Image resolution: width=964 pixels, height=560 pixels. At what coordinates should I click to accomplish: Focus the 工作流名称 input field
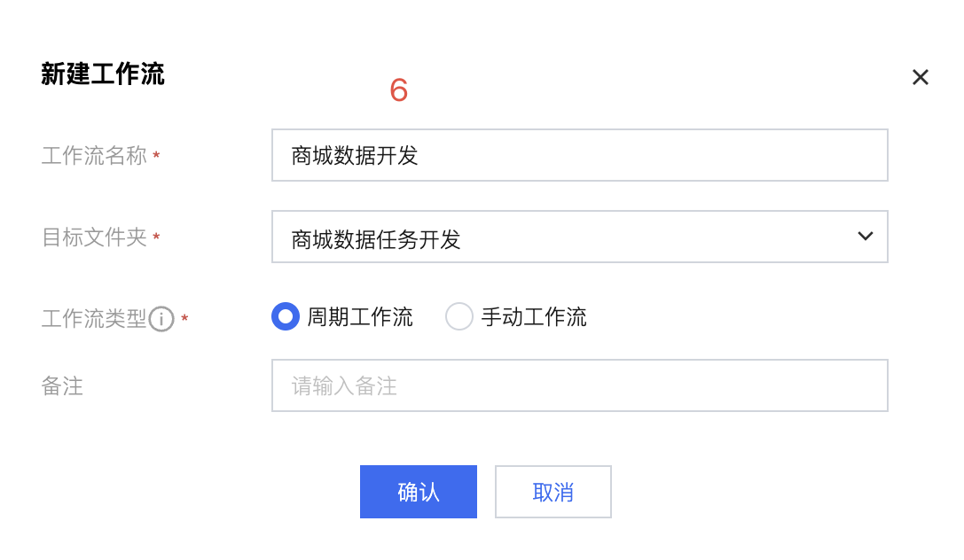pyautogui.click(x=579, y=156)
